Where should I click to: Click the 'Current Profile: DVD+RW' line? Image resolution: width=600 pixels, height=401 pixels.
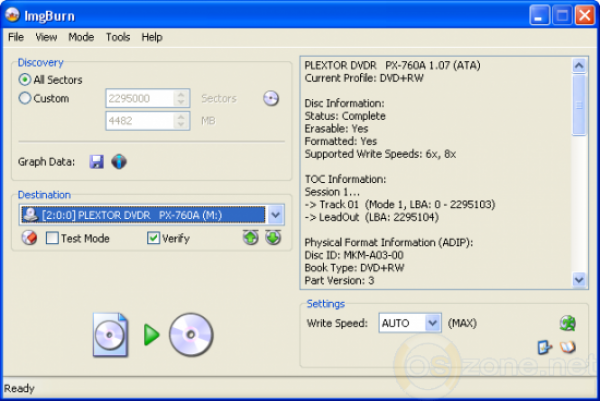pos(364,78)
